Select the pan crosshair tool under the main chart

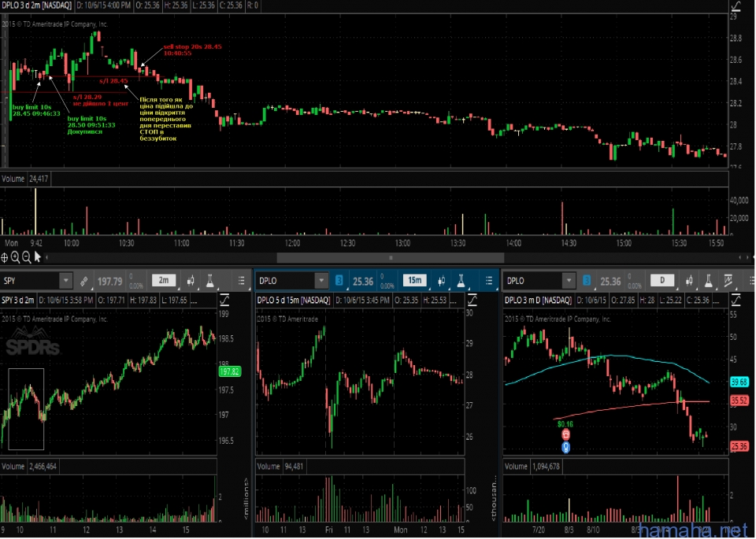(x=5, y=258)
